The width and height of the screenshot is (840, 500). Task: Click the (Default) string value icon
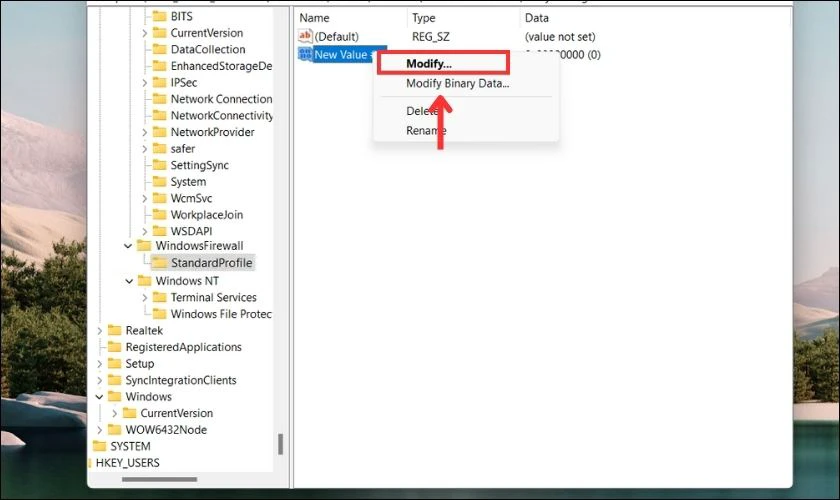[305, 36]
